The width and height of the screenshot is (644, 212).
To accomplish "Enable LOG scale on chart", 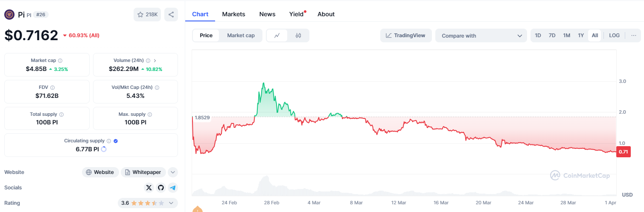I will pyautogui.click(x=614, y=35).
